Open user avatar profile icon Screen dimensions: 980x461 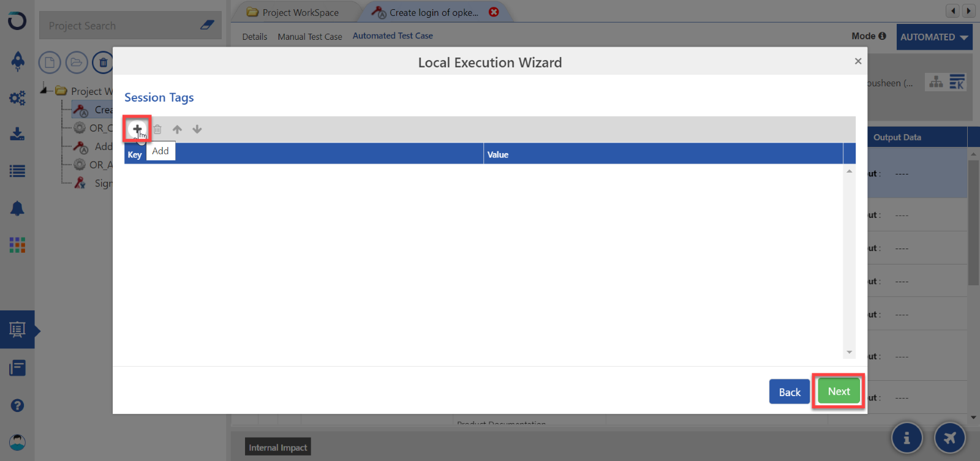tap(17, 442)
